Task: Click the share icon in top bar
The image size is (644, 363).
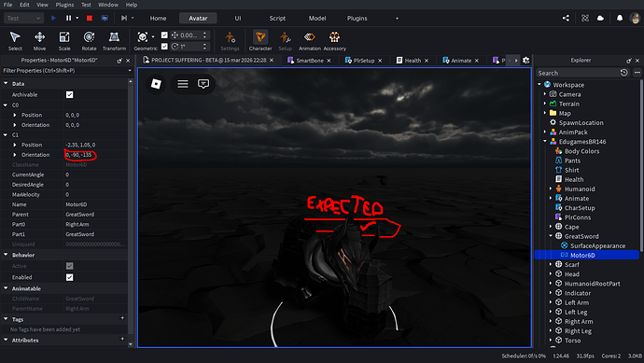Action: [566, 18]
